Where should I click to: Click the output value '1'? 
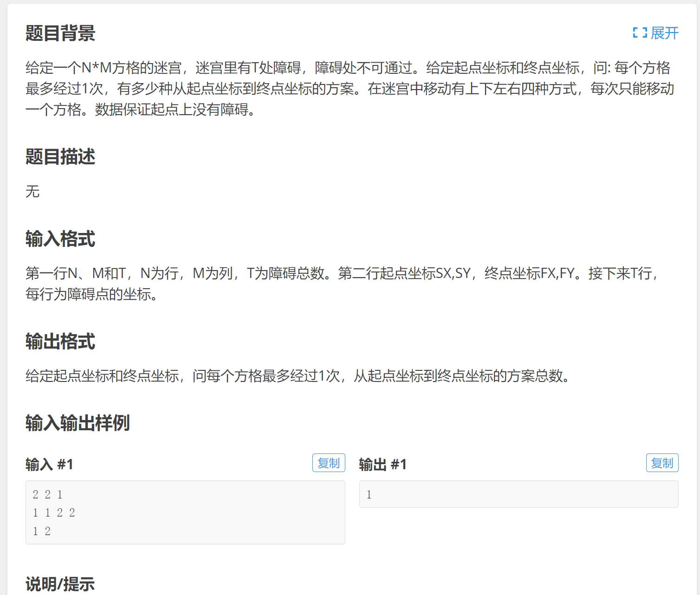pos(368,494)
